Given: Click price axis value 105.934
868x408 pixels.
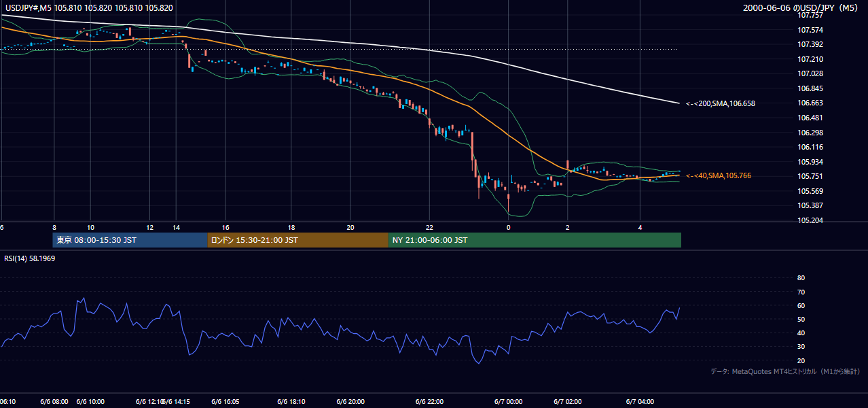Looking at the screenshot, I should (x=810, y=162).
